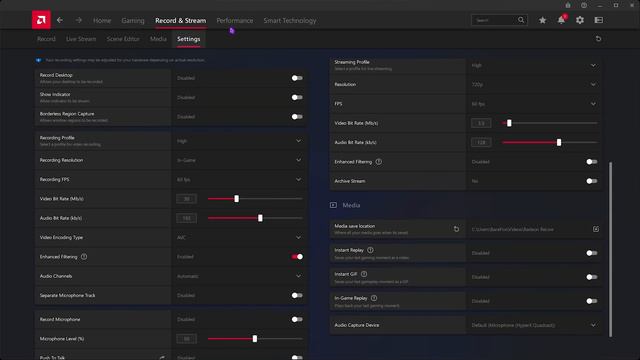640x360 pixels.
Task: Go forward with the right arrow
Action: (x=79, y=20)
